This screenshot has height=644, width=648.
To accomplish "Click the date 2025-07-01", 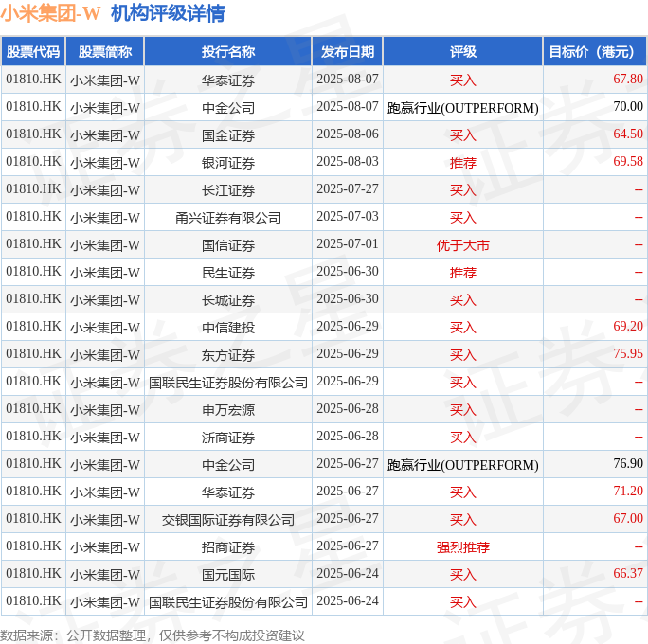I will click(348, 243).
